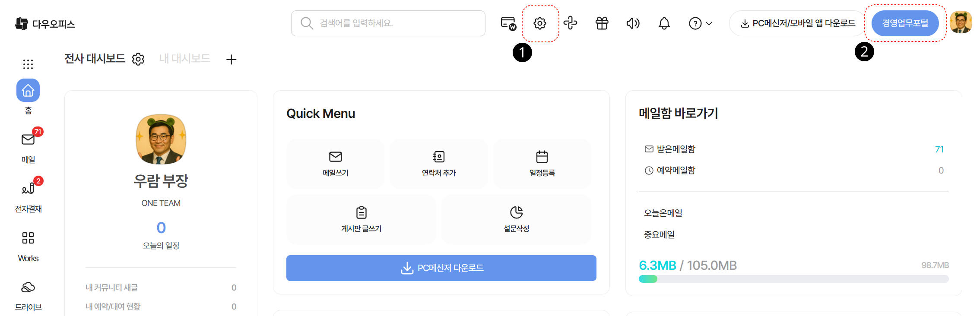The height and width of the screenshot is (316, 980).
Task: Select the 전사 대시보드 tab
Action: (95, 59)
